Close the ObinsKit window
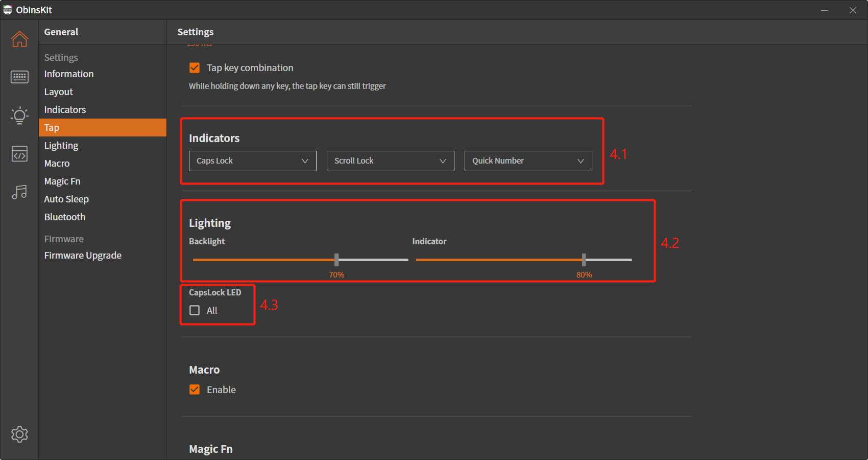This screenshot has height=460, width=868. coord(853,10)
